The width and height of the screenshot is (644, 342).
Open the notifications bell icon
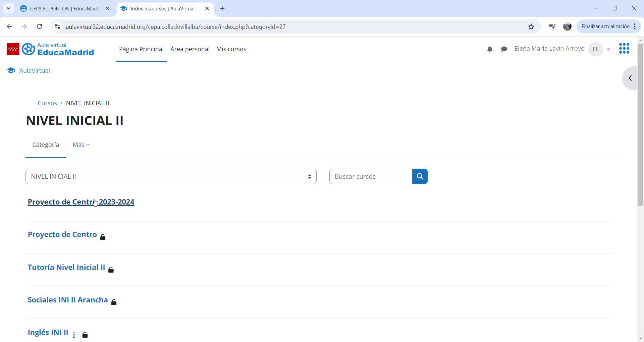tap(490, 49)
